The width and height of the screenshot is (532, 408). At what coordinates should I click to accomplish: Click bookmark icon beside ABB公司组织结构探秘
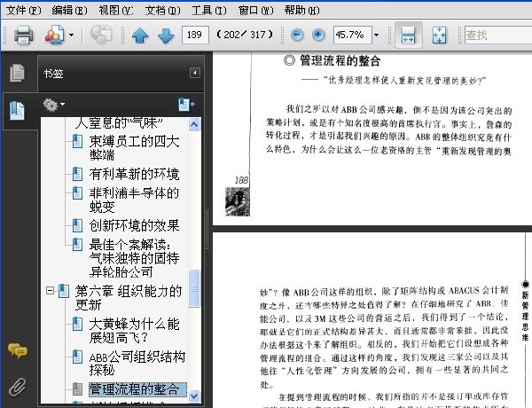[77, 357]
